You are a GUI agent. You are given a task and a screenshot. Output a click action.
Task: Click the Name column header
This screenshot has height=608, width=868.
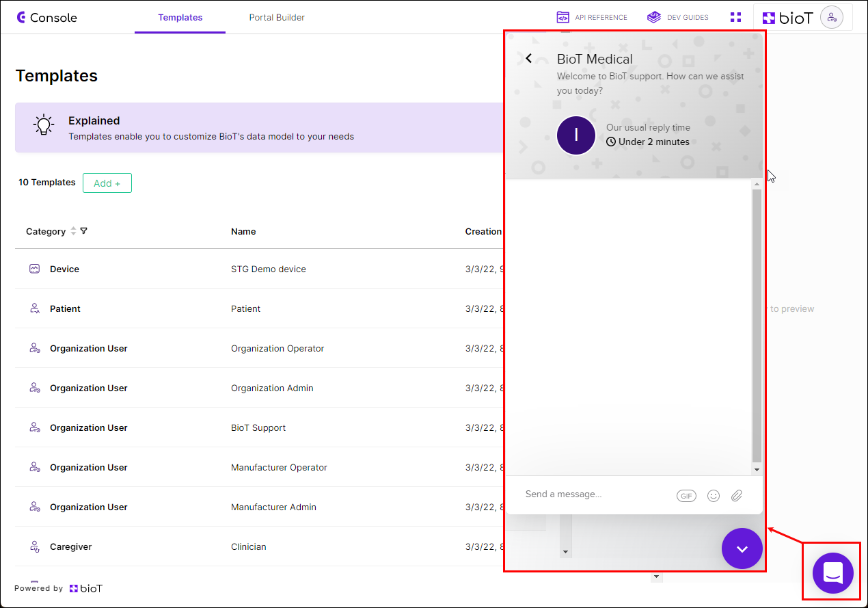pos(243,231)
